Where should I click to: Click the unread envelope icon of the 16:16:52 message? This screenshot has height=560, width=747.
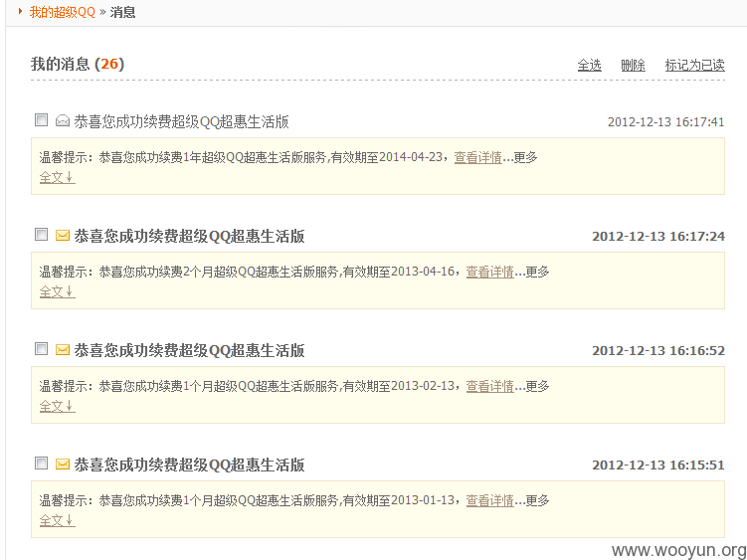click(63, 350)
